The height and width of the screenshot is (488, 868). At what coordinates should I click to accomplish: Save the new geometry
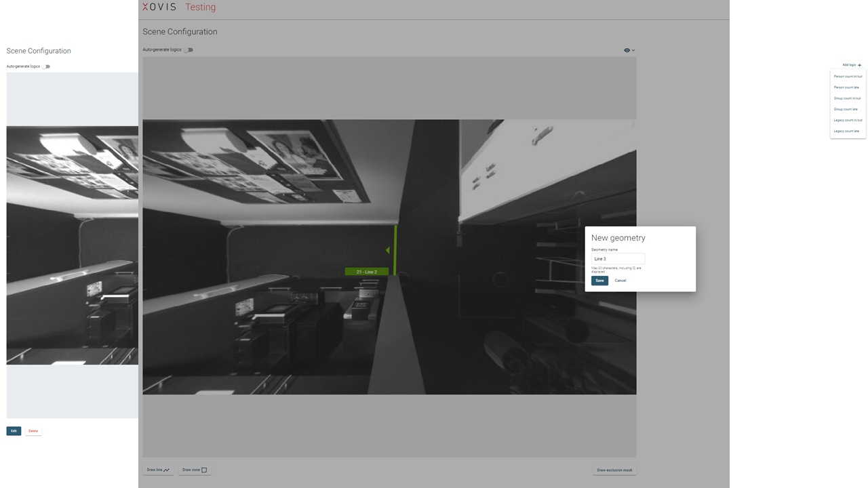599,281
